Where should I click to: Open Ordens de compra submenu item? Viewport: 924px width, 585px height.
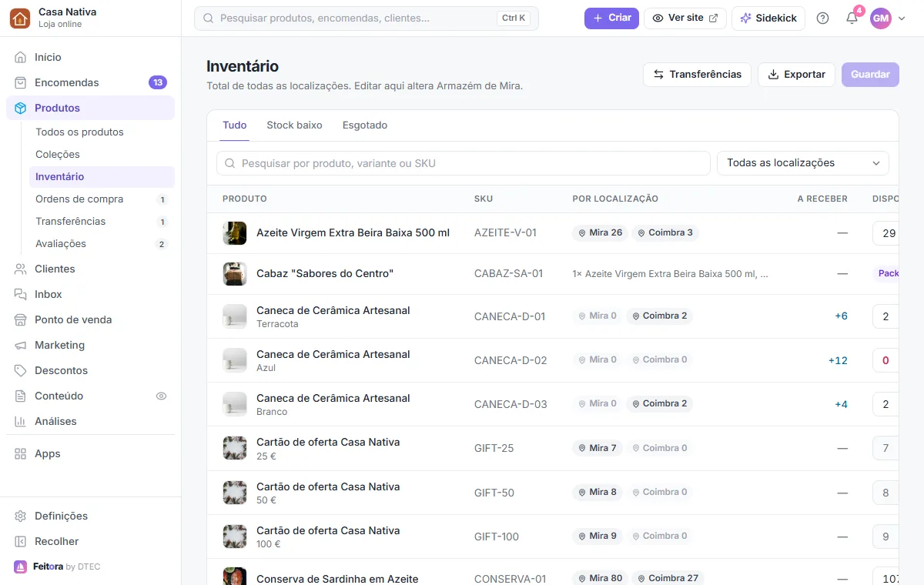102,199
